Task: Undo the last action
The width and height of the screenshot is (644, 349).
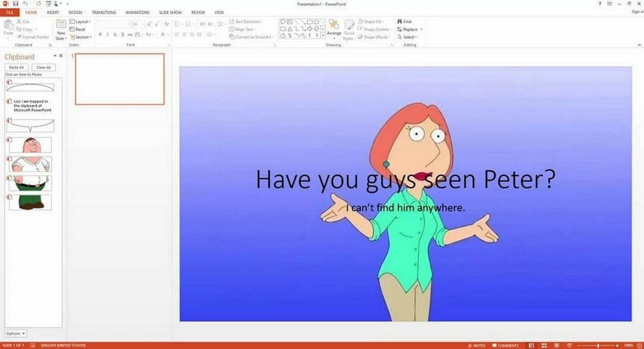Action: [x=26, y=4]
